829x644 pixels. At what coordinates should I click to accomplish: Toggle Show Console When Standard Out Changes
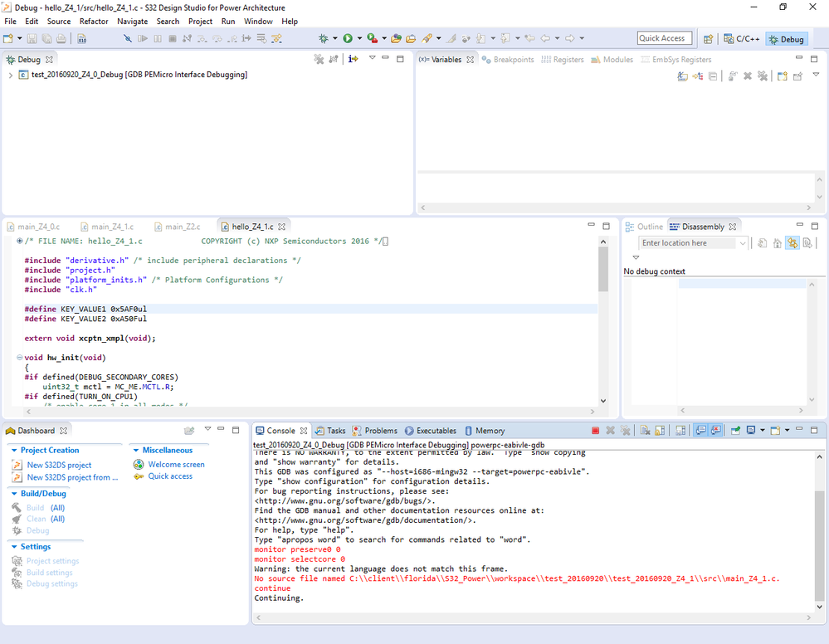[x=701, y=431]
